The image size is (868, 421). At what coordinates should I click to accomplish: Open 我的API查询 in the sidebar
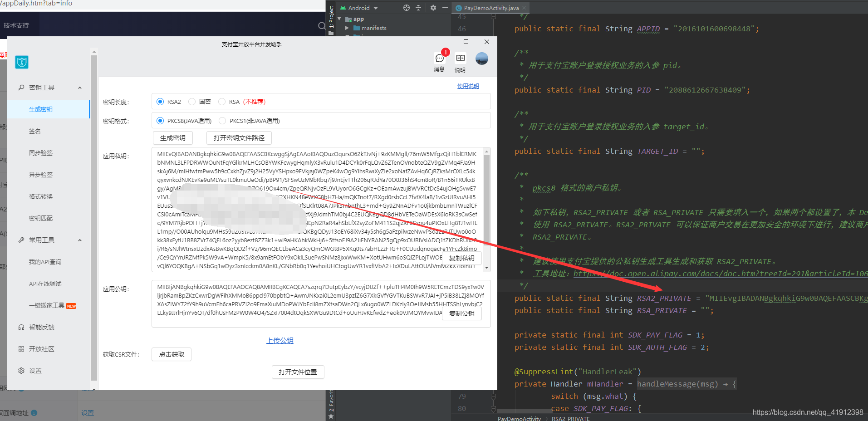pos(45,262)
